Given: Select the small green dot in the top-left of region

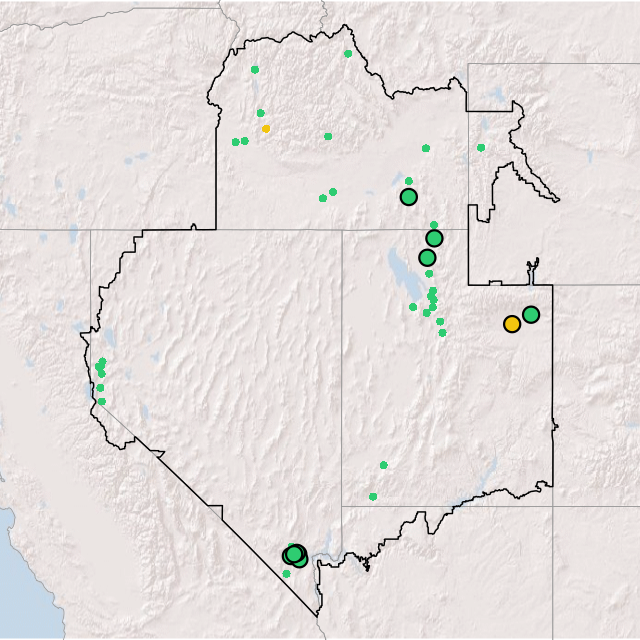Looking at the screenshot, I should [254, 69].
